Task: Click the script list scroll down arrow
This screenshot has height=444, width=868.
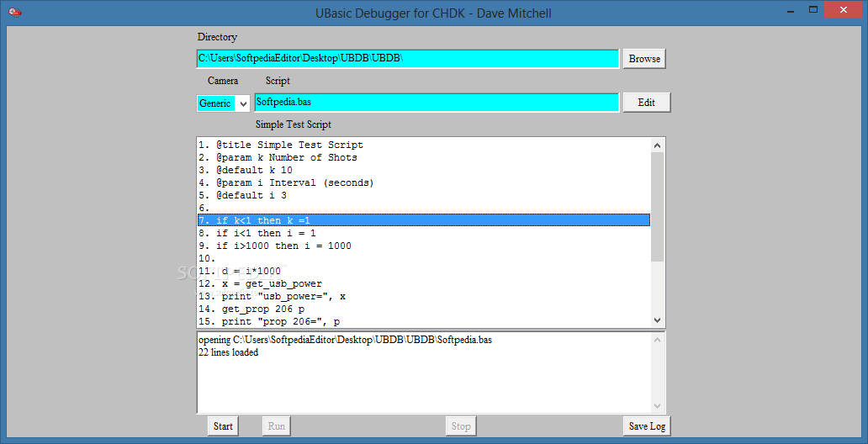Action: (x=658, y=320)
